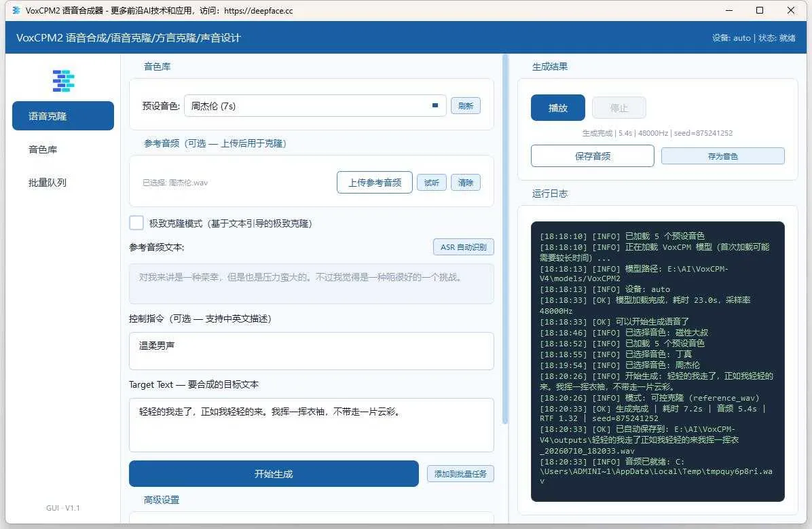Screen dimensions: 812x529
Task: Click the 停止 playback button
Action: [x=619, y=108]
